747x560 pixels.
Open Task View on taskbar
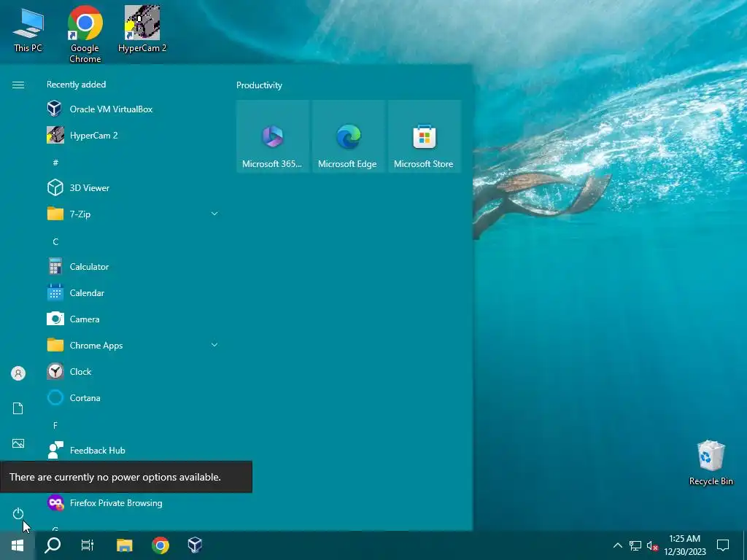click(88, 545)
